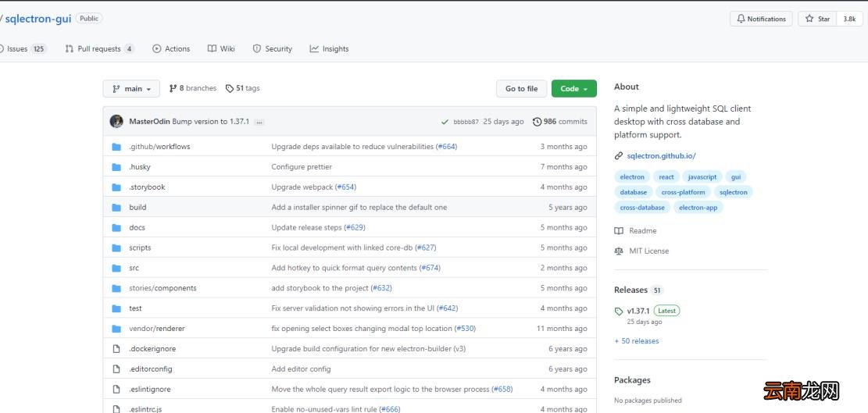
Task: Click folder icon beside docs
Action: (x=116, y=227)
